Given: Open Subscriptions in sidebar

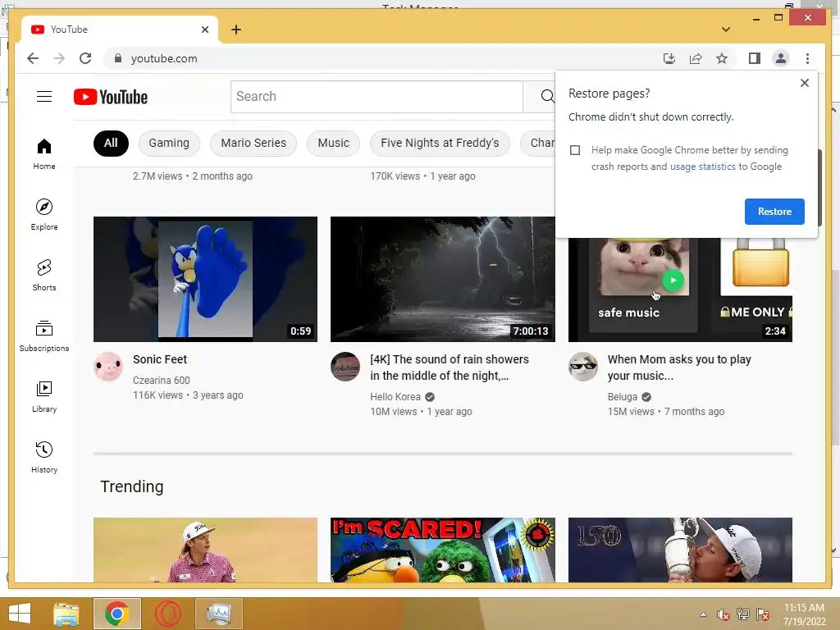Looking at the screenshot, I should (x=44, y=336).
